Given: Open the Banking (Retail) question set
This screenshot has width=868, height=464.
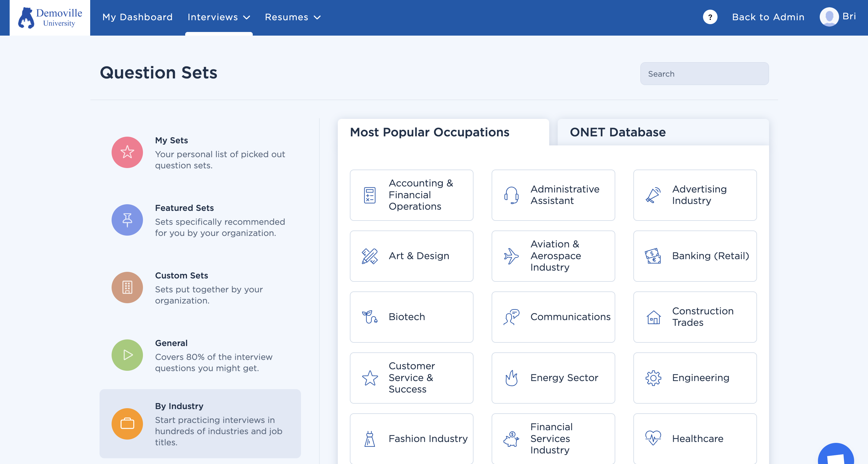Looking at the screenshot, I should 695,256.
